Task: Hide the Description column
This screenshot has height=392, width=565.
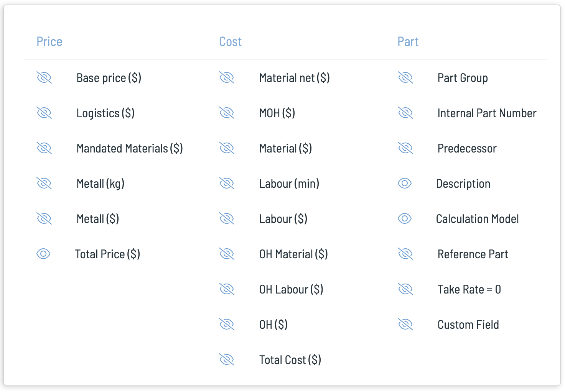Action: click(x=405, y=183)
